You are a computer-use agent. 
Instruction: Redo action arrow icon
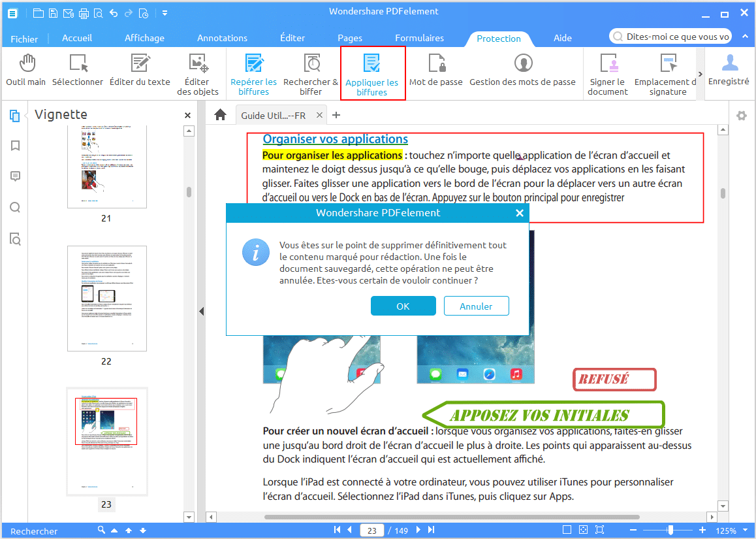point(128,13)
